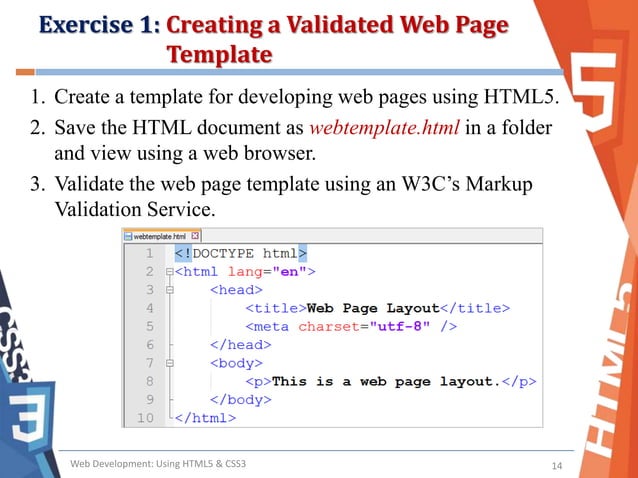
Task: Click the closing body tag on line 9
Action: point(240,399)
